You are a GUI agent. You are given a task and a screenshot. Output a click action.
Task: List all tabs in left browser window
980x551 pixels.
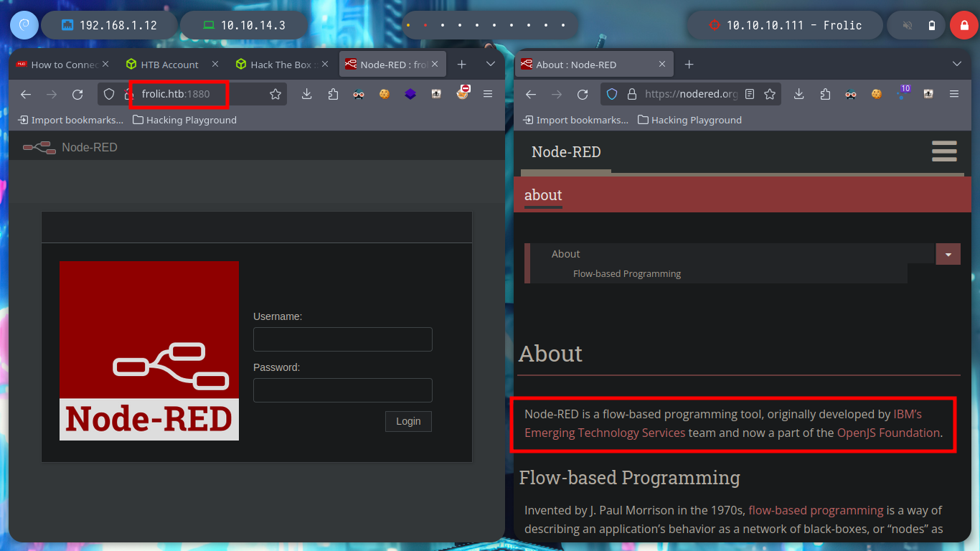click(491, 65)
